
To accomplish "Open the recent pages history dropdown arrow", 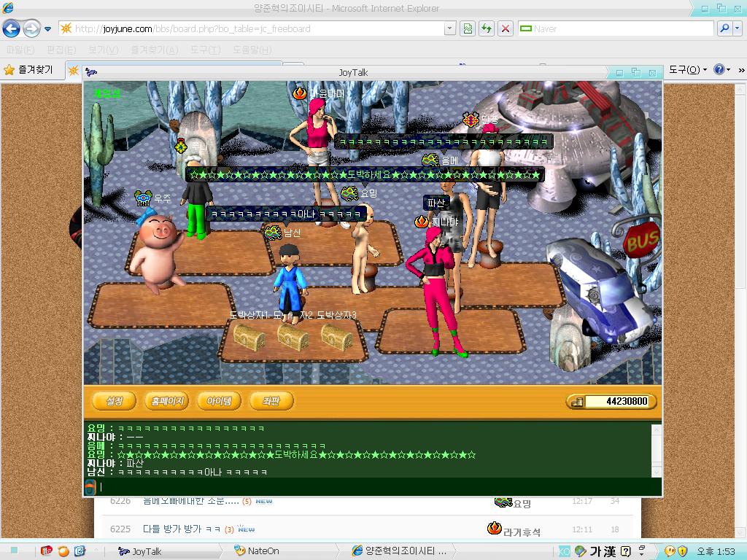I will (47, 29).
